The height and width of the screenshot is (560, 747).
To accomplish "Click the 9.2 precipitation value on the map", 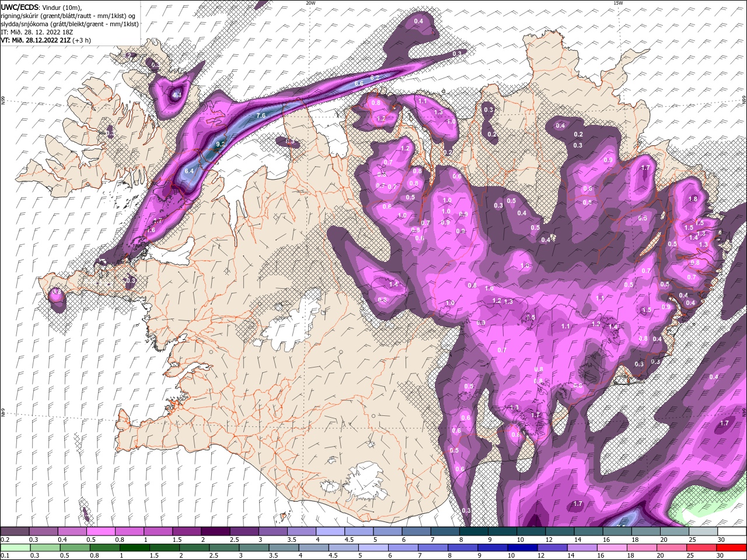I will pyautogui.click(x=221, y=143).
